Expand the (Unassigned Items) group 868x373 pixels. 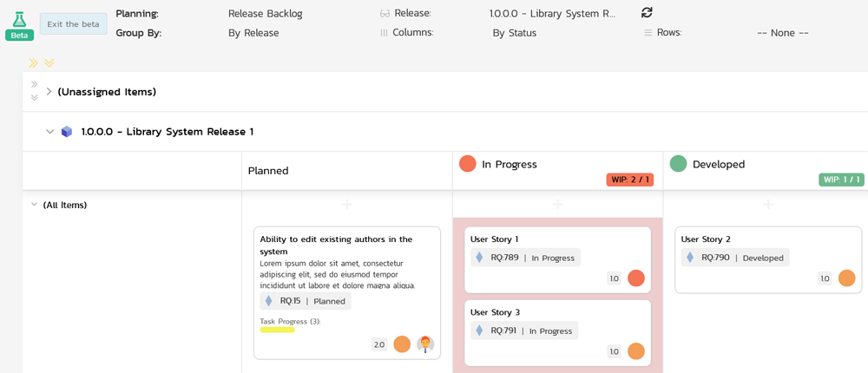point(49,92)
